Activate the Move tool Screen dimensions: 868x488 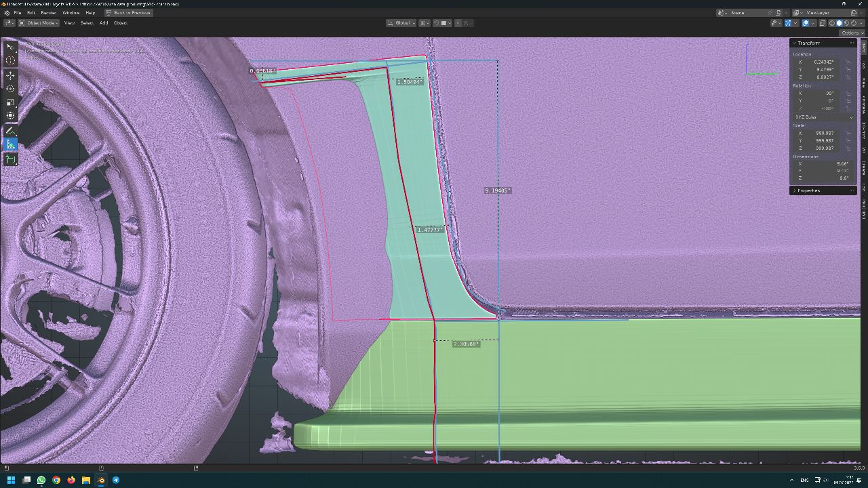pos(10,75)
